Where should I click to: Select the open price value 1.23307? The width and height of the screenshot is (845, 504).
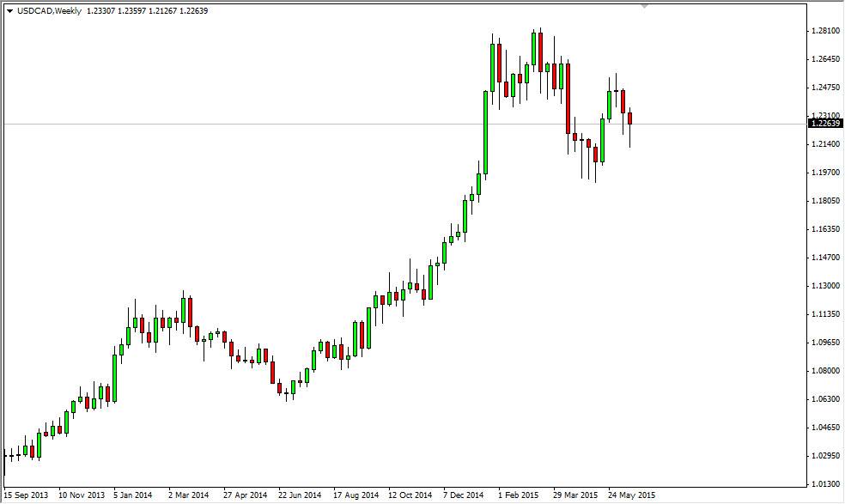coord(103,11)
